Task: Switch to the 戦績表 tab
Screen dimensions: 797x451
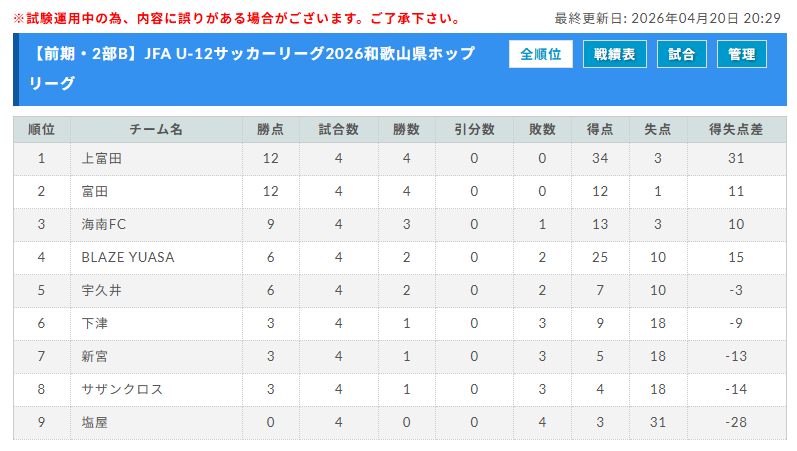Action: pos(615,54)
